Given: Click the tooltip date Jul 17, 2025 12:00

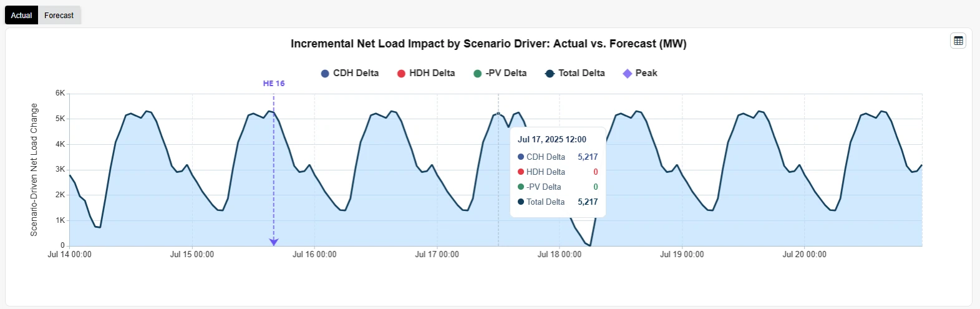Looking at the screenshot, I should pos(552,139).
